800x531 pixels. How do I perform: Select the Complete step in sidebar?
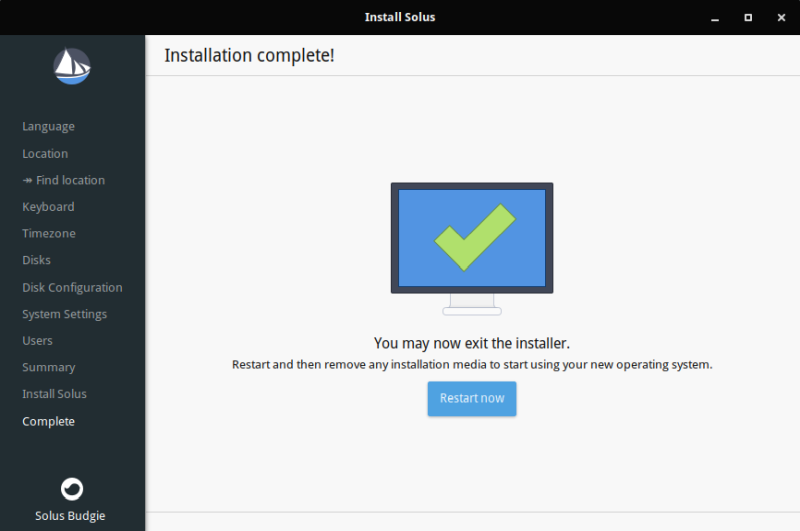pos(48,421)
